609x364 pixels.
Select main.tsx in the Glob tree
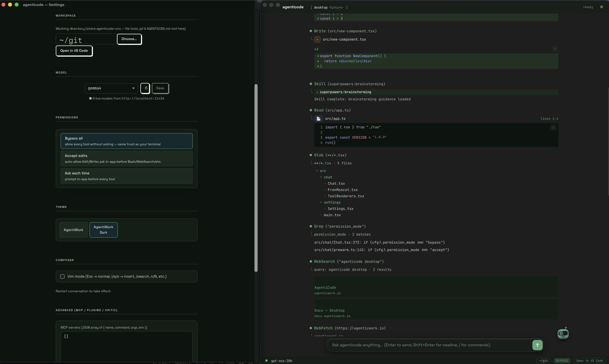(332, 215)
